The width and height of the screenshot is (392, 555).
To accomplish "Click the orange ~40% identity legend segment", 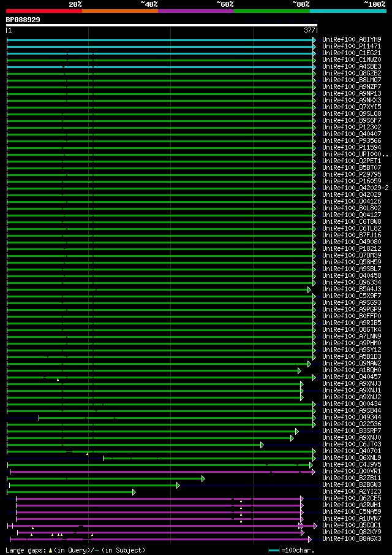I will click(x=120, y=11).
